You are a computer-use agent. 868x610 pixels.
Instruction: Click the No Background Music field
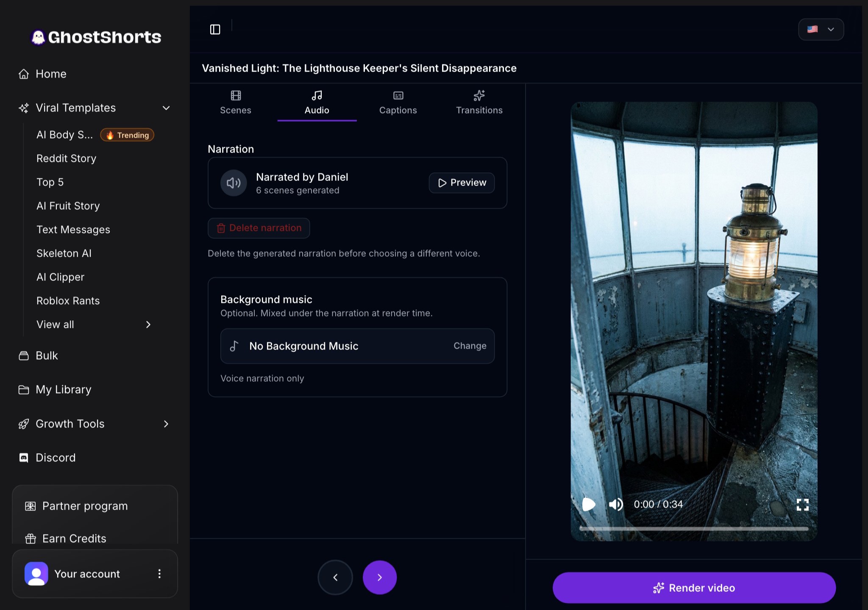[357, 346]
